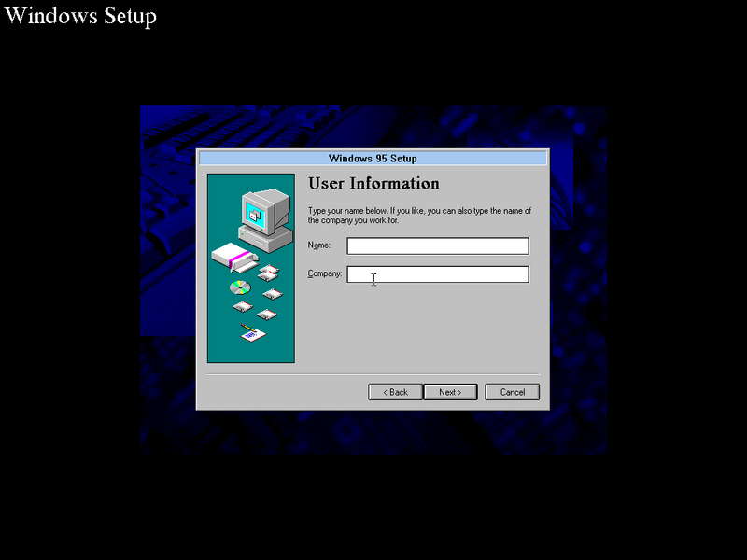Viewport: 747px width, 560px height.
Task: Click the "Type your name below" instruction text
Action: click(419, 216)
